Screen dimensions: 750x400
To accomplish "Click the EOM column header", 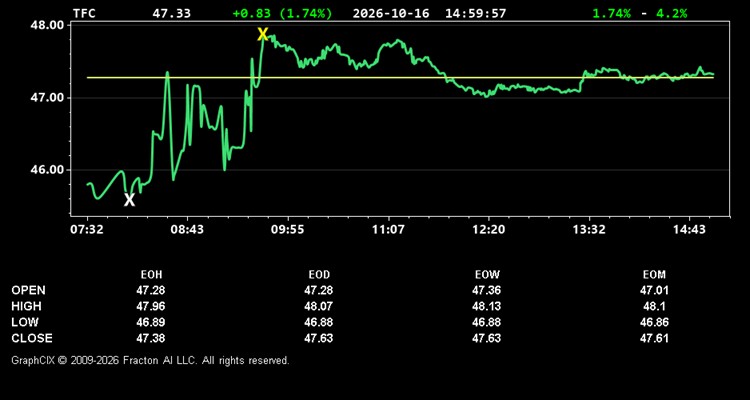I will pos(654,275).
